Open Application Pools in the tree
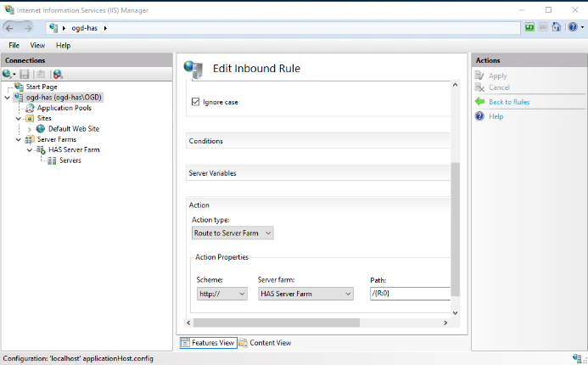588x365 pixels. click(x=64, y=108)
